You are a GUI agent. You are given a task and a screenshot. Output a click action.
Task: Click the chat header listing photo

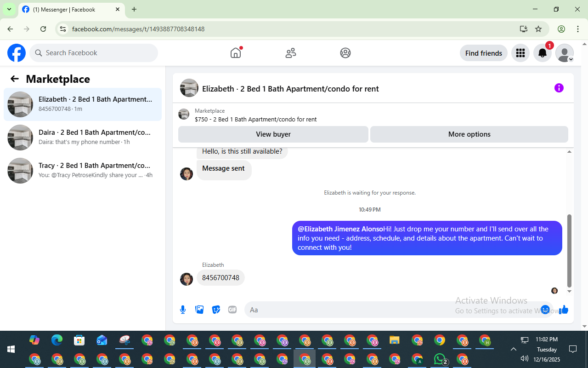189,88
